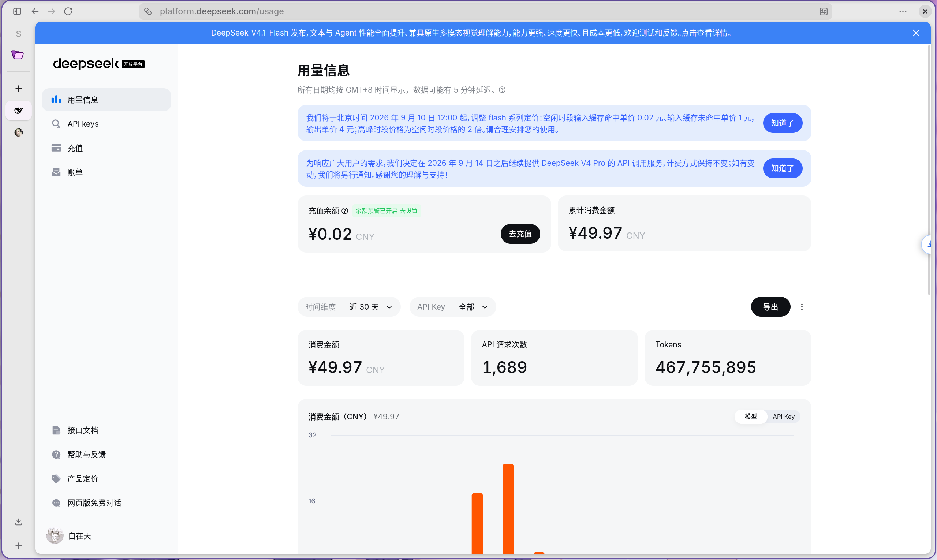Open downloads icon in browser sidebar
The height and width of the screenshot is (560, 937).
click(x=19, y=522)
